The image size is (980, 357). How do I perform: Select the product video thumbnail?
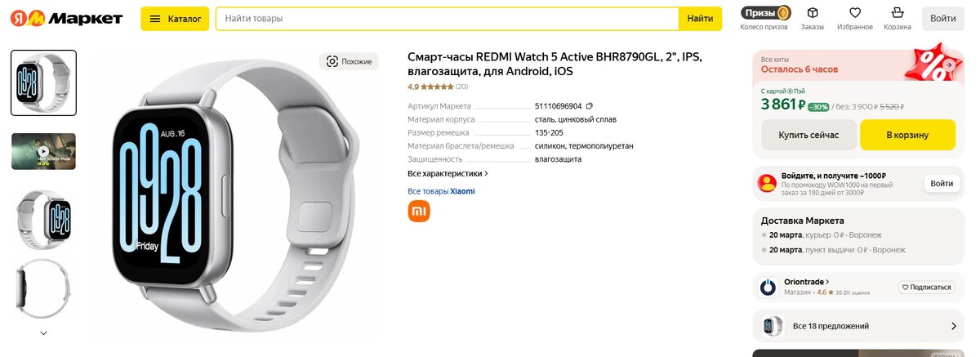point(43,151)
